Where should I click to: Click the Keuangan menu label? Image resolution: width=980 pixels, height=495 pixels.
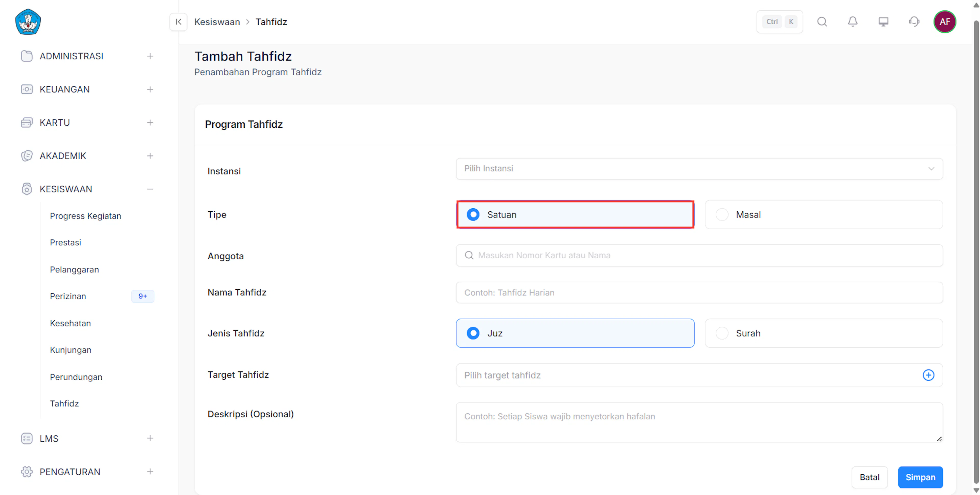(65, 89)
